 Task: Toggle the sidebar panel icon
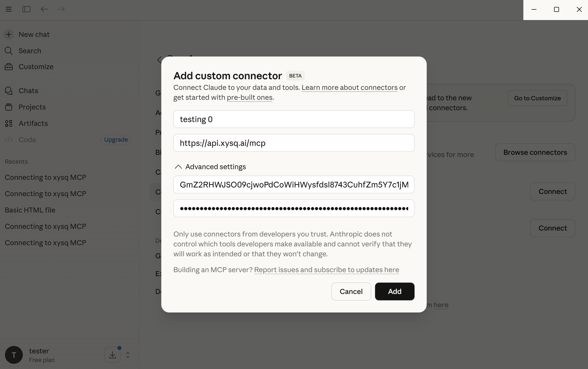27,9
